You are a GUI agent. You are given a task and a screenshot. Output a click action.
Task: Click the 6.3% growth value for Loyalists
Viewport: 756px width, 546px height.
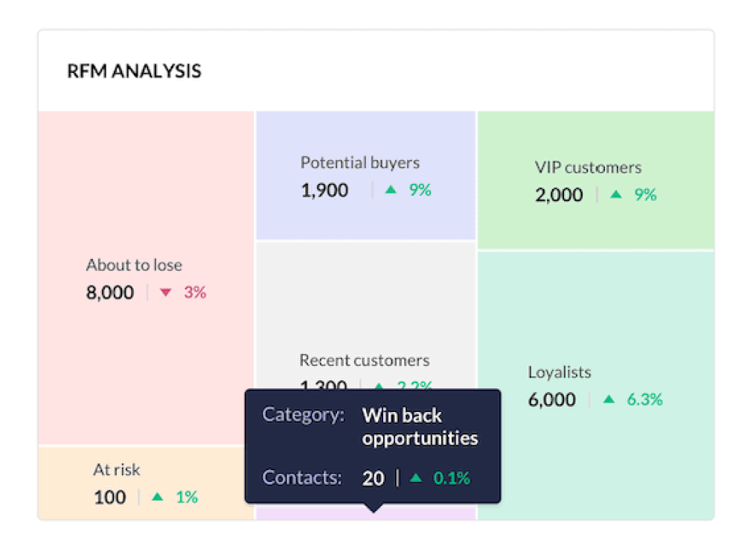(x=644, y=399)
